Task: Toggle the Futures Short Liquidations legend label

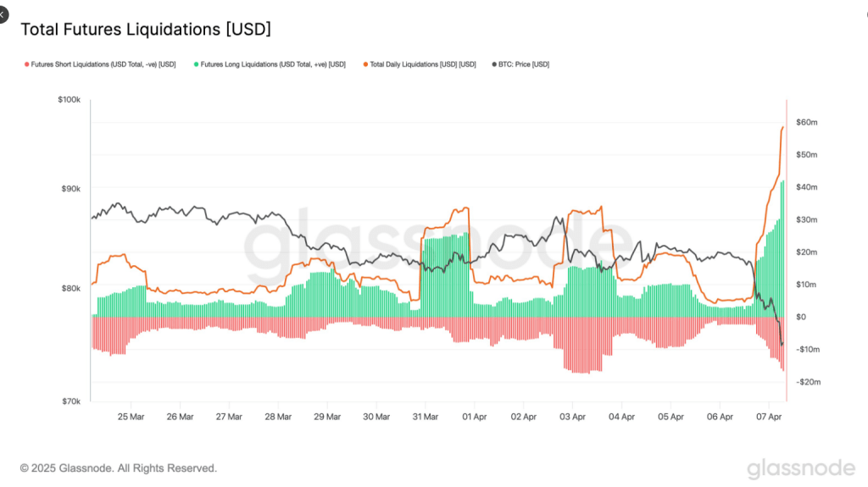Action: (103, 64)
